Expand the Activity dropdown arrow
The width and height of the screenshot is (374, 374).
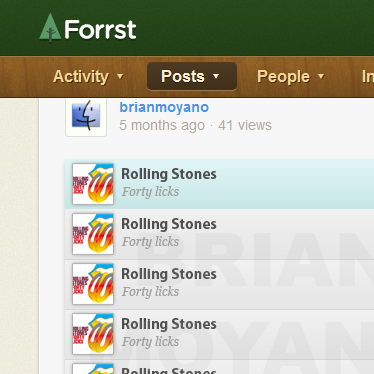[120, 76]
